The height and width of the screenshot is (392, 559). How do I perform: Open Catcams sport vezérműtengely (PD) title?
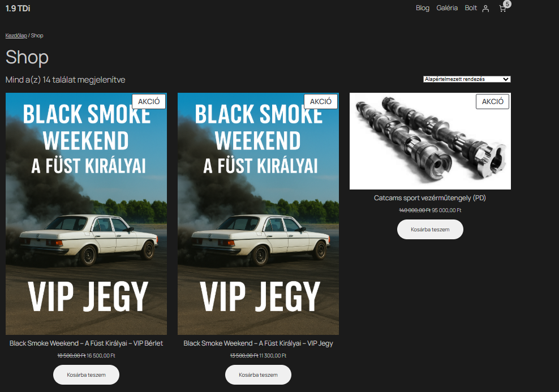click(430, 198)
